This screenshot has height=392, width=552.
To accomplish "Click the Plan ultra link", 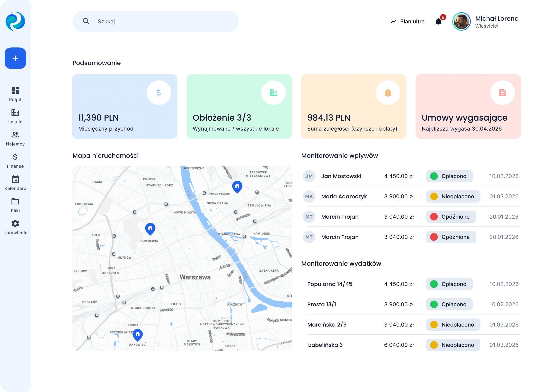I will 407,21.
